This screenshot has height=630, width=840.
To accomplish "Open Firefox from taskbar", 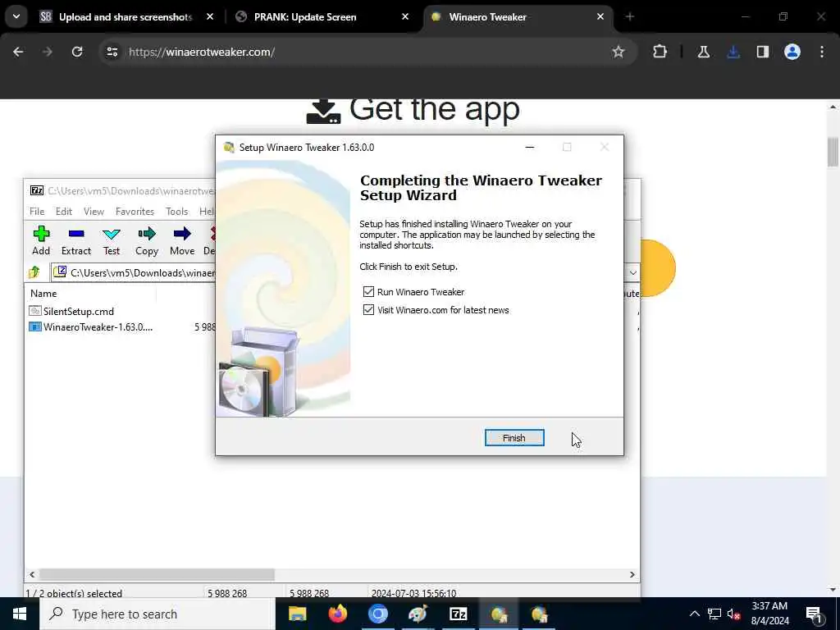I will coord(337,614).
